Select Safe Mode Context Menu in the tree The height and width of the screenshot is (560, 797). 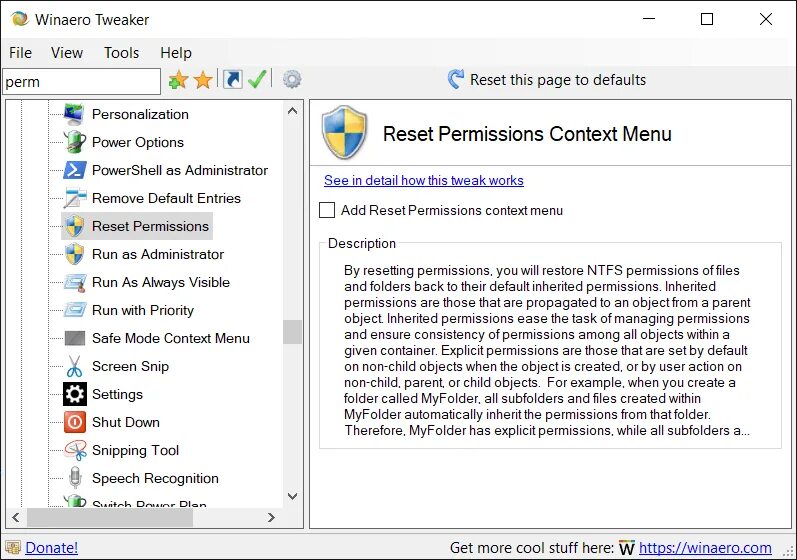[x=171, y=338]
